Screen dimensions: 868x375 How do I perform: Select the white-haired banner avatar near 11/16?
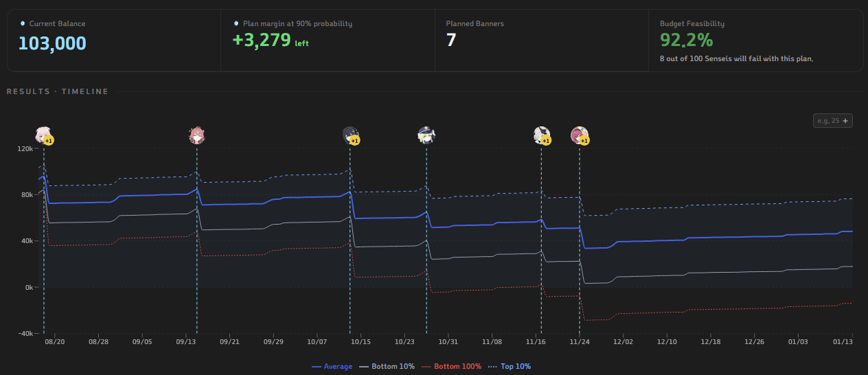coord(541,135)
